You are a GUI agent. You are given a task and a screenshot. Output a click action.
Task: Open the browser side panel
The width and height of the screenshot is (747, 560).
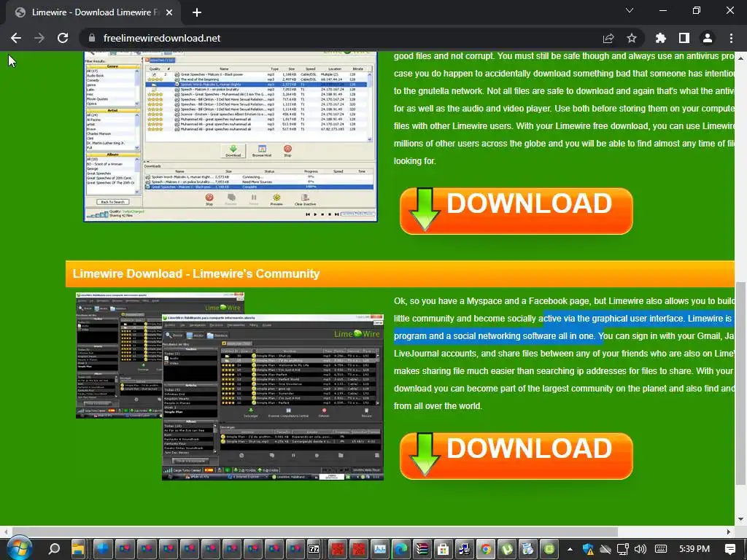[x=684, y=38]
